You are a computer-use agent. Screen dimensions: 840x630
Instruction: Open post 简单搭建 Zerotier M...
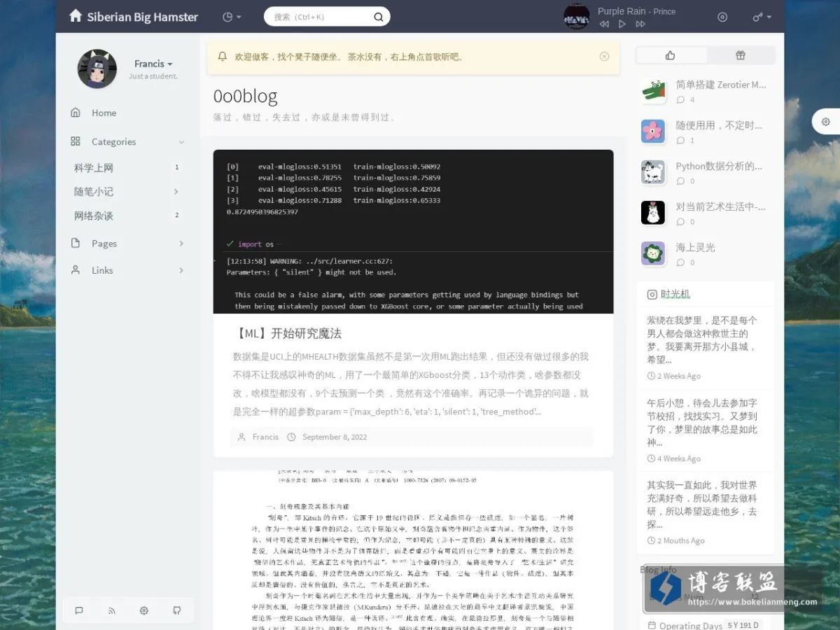click(x=721, y=85)
